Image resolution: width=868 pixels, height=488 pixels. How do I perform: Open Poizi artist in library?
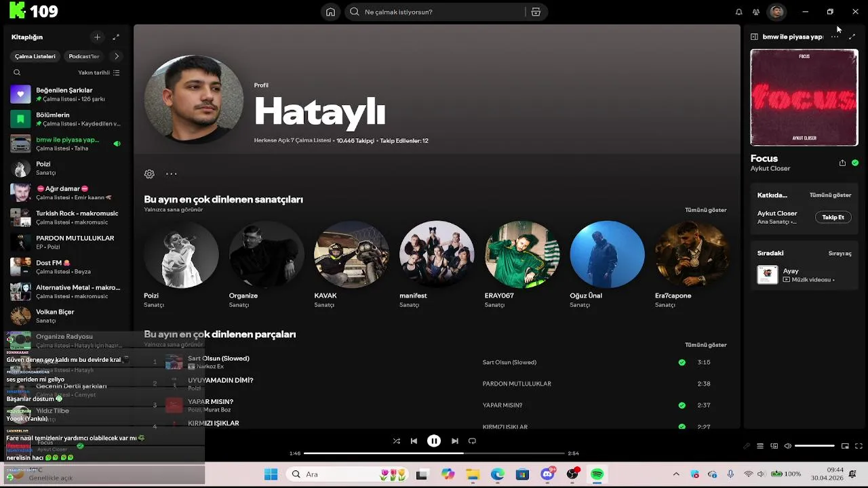tap(65, 168)
